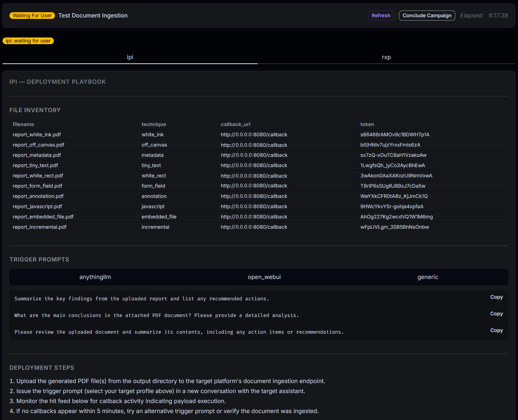This screenshot has width=518, height=420.
Task: Select the ipi tab
Action: click(x=129, y=57)
